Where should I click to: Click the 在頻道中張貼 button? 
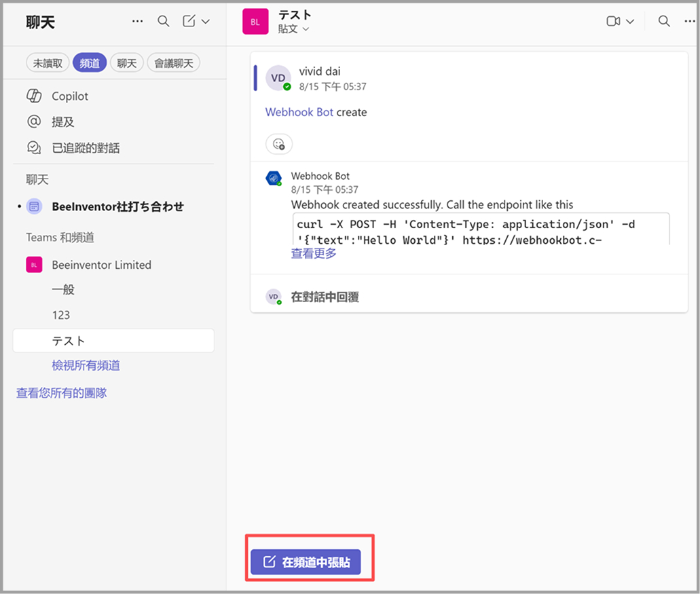tap(306, 562)
